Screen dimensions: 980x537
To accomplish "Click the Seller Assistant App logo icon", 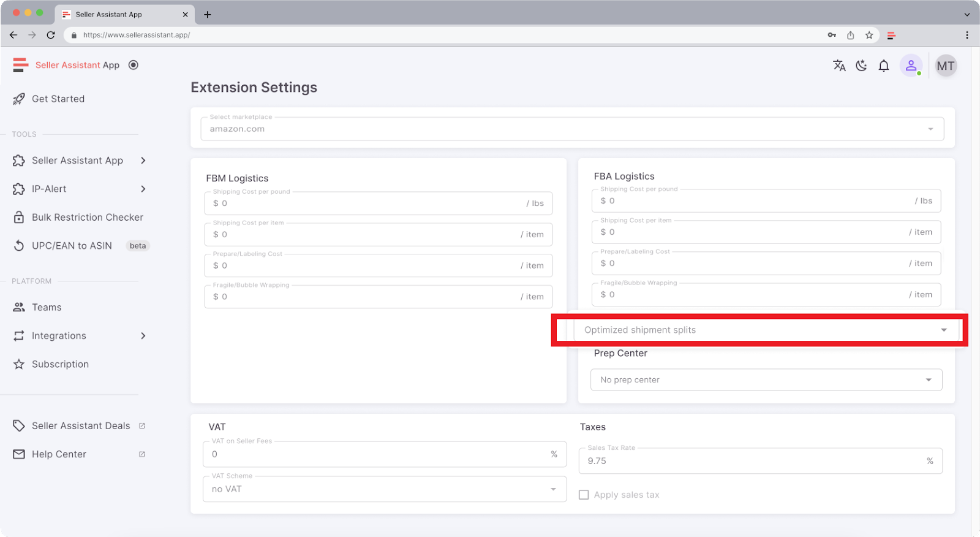I will (x=21, y=65).
